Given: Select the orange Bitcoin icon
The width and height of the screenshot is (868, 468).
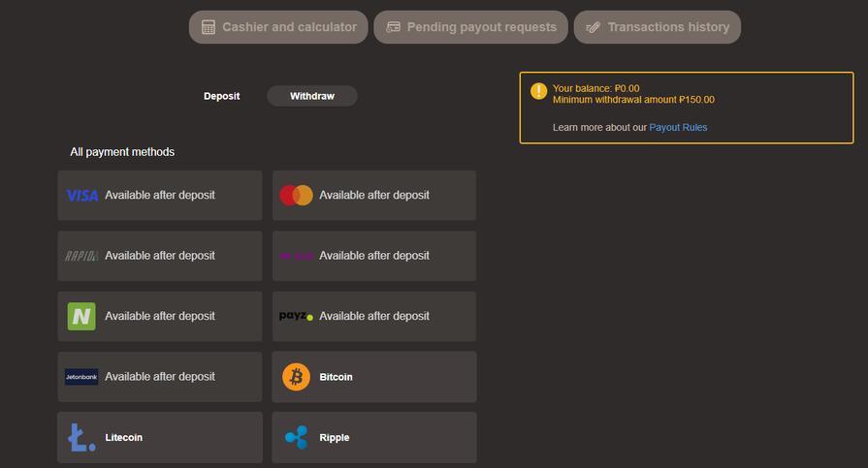Looking at the screenshot, I should click(x=296, y=377).
